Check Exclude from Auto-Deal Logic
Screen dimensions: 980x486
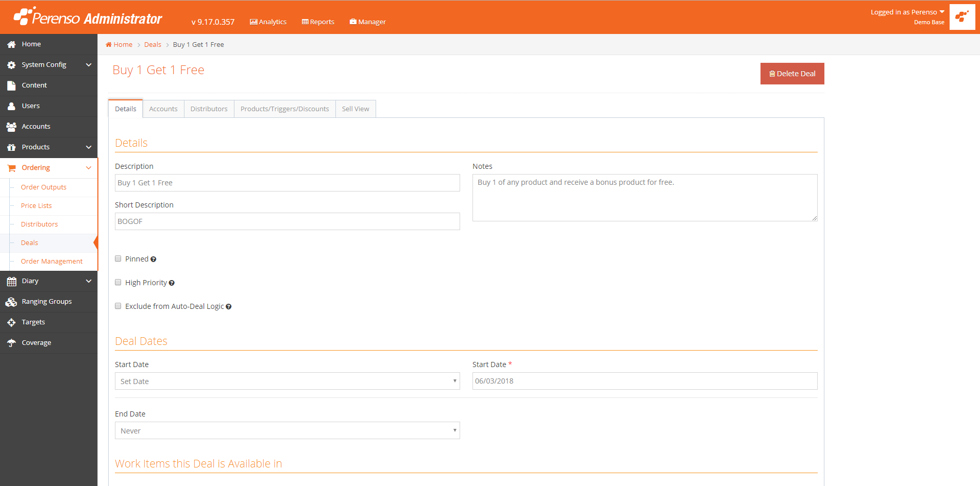tap(118, 306)
